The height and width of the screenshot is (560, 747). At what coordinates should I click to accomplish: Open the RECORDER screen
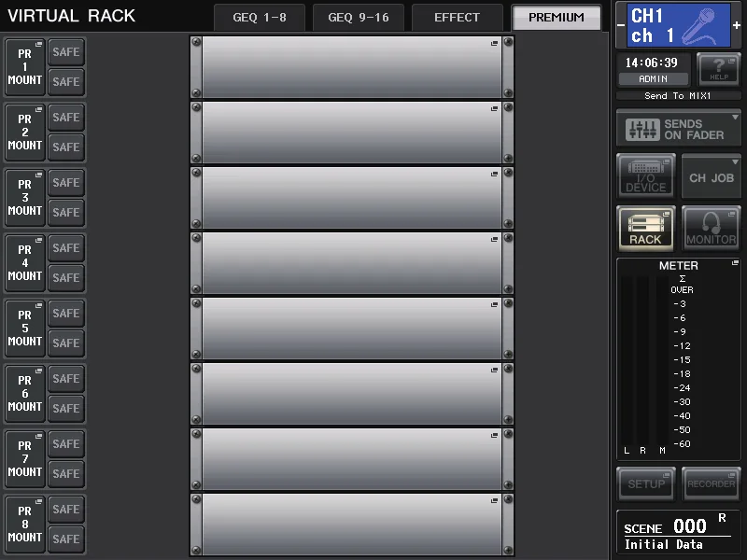pyautogui.click(x=711, y=483)
